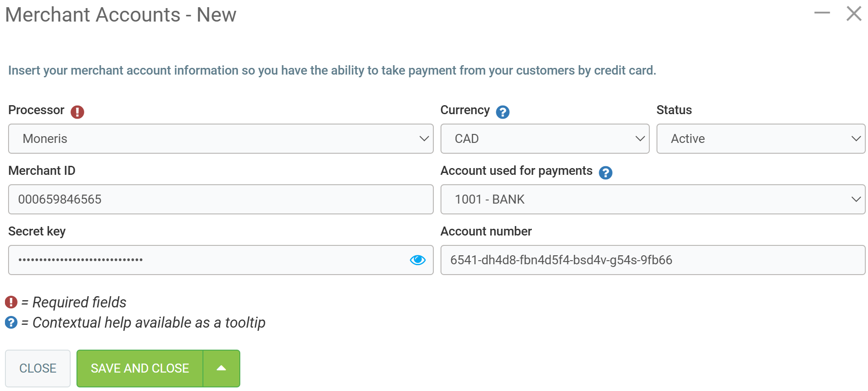Click the Currency help question icon
The height and width of the screenshot is (391, 868).
tap(503, 112)
